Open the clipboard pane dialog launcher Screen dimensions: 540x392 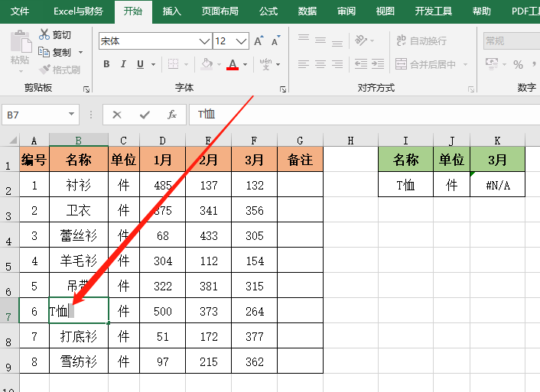[86, 89]
